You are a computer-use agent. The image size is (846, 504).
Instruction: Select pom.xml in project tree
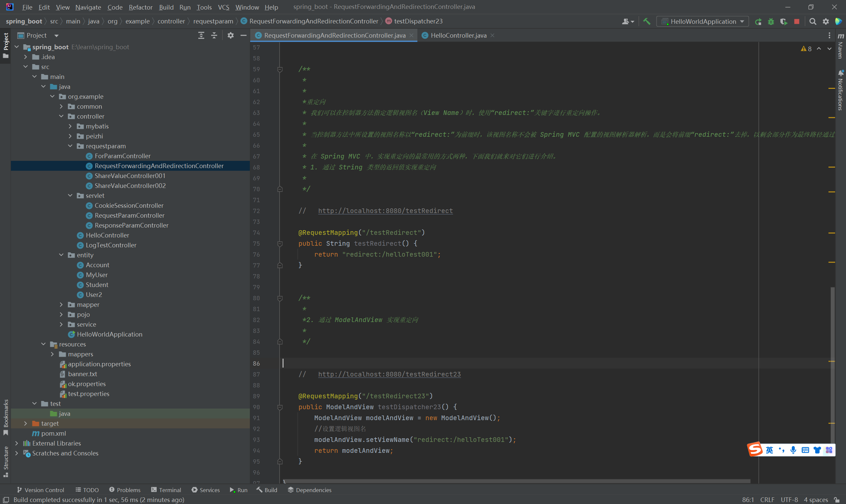pyautogui.click(x=53, y=433)
